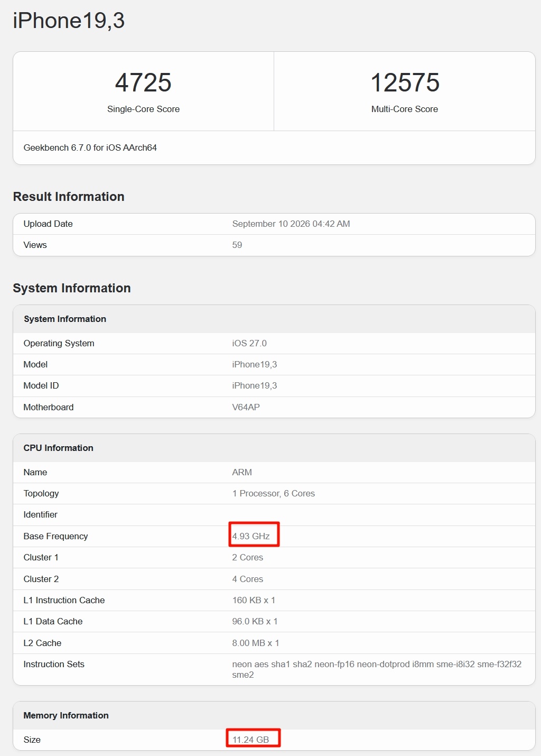Screen dimensions: 541x756
Task: Select the '96.0 KB x 1' value
Action: coord(255,621)
